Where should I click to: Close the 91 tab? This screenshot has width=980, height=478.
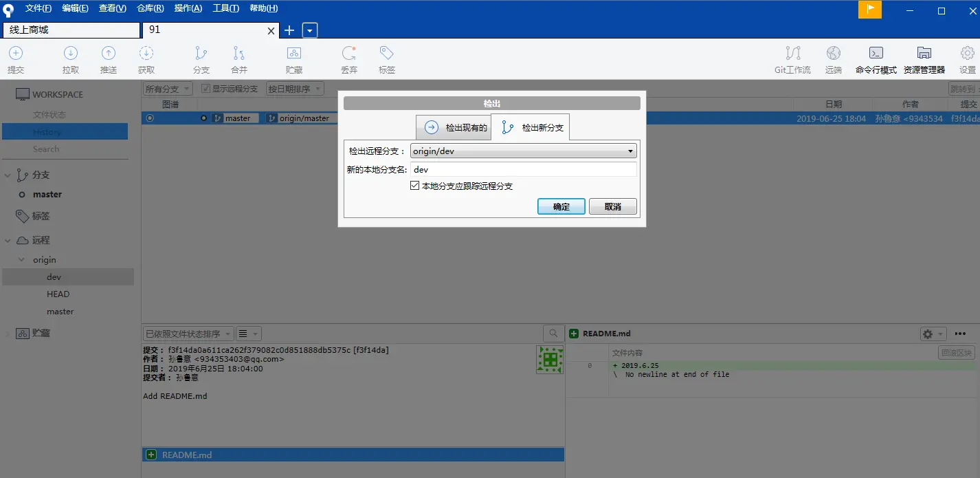pyautogui.click(x=271, y=31)
